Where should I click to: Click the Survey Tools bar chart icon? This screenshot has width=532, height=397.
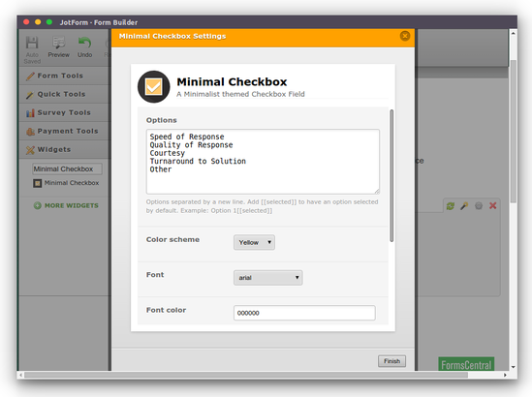[x=30, y=113]
